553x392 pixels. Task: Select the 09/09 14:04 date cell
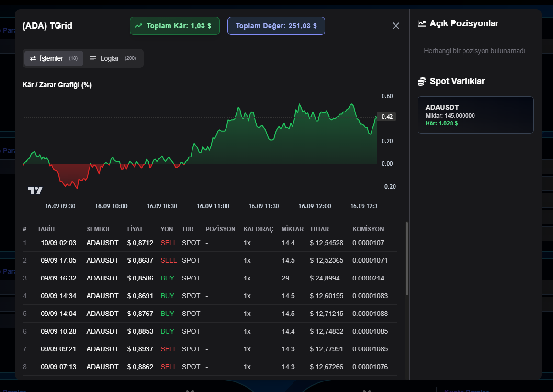(x=58, y=314)
